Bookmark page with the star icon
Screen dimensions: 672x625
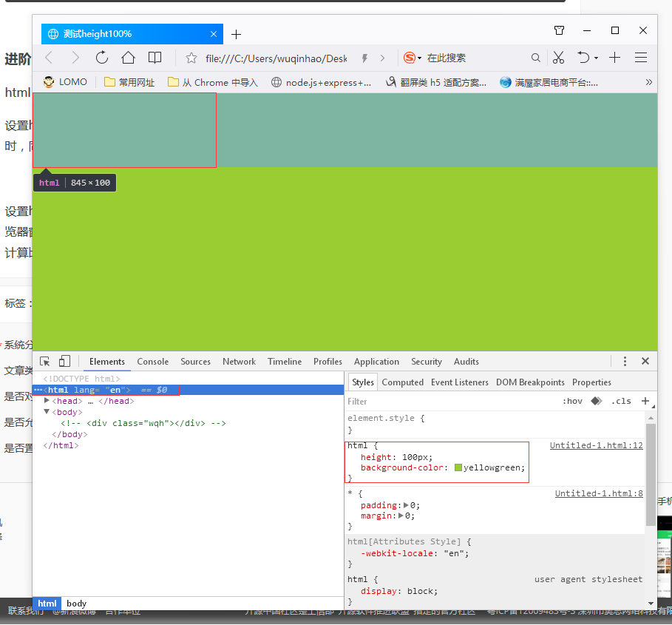[x=191, y=58]
